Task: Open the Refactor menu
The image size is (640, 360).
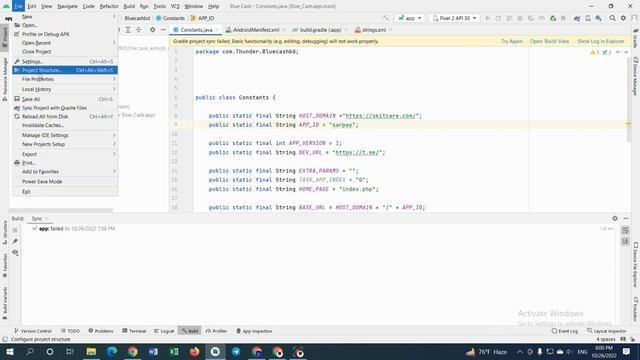Action: [109, 6]
